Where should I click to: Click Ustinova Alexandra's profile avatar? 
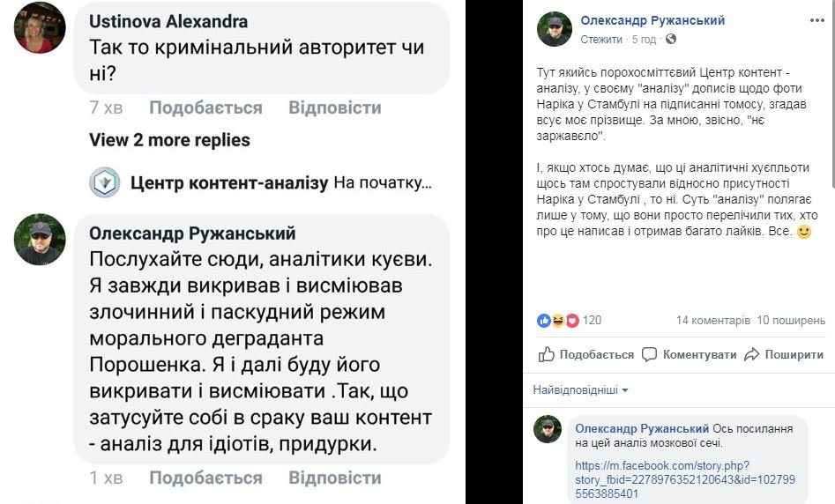(40, 27)
